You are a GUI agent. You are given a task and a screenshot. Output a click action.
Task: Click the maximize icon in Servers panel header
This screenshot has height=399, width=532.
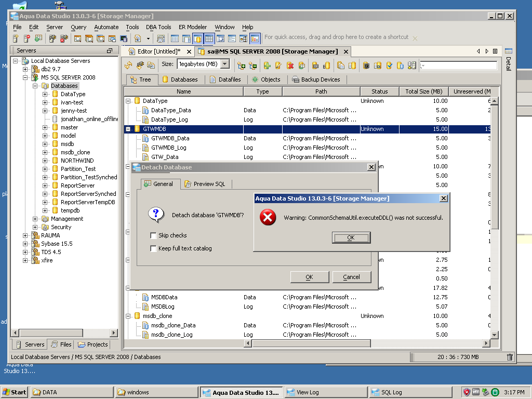[110, 50]
